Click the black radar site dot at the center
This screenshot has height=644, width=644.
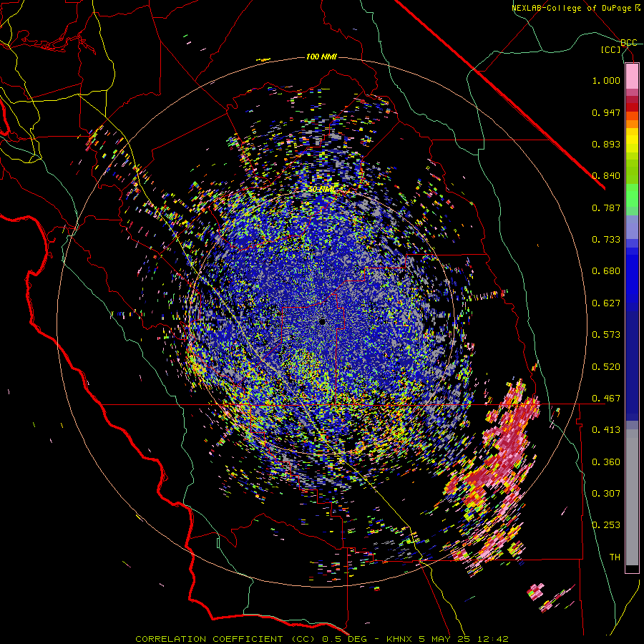(322, 321)
